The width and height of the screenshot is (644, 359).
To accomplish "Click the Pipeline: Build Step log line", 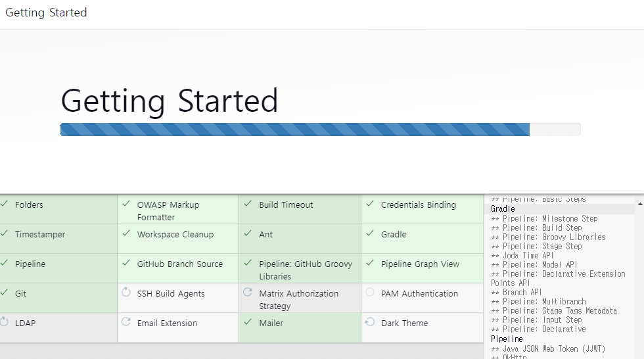I will tap(536, 227).
